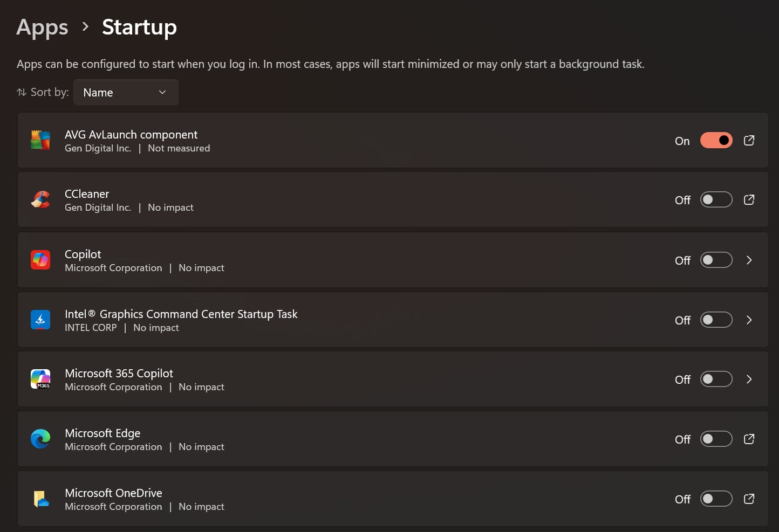Viewport: 779px width, 532px height.
Task: Expand Intel Graphics Command Center chevron
Action: pos(749,320)
